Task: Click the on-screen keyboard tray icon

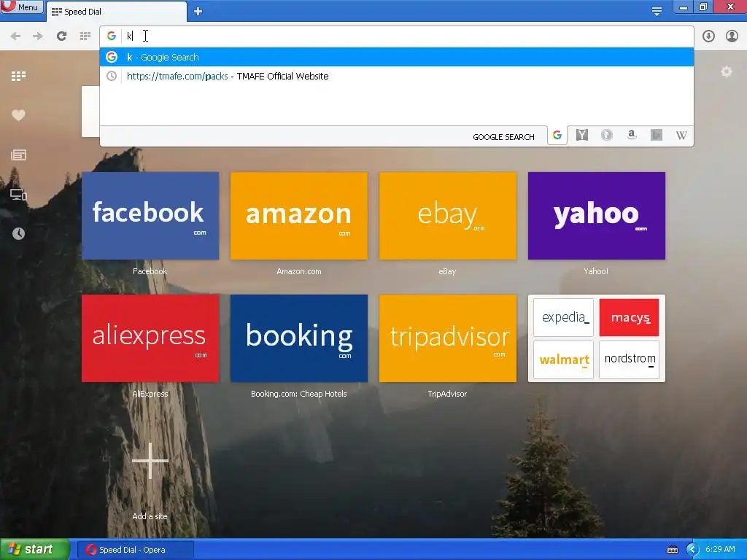Action: click(672, 550)
